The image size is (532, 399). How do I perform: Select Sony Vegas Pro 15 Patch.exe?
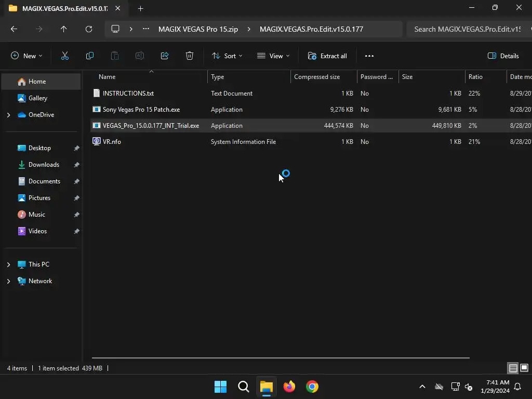coord(141,110)
